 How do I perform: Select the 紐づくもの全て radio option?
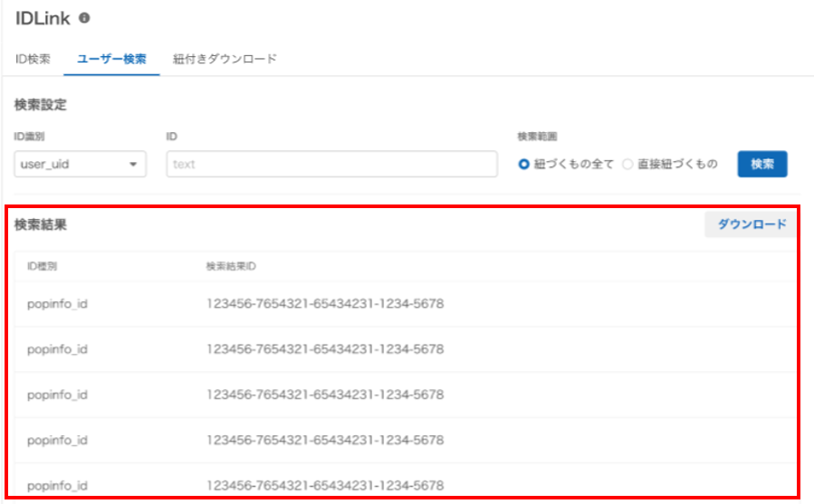pos(524,164)
